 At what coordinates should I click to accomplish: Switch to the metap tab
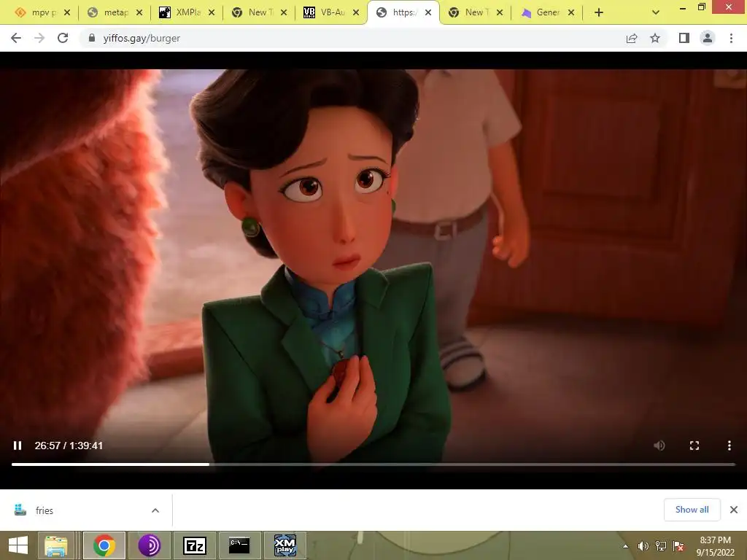tap(113, 12)
